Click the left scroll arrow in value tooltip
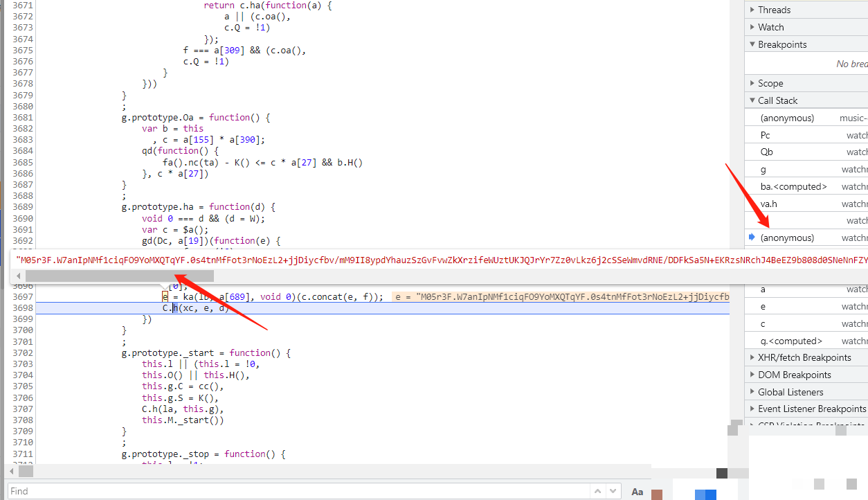868x500 pixels. click(18, 276)
